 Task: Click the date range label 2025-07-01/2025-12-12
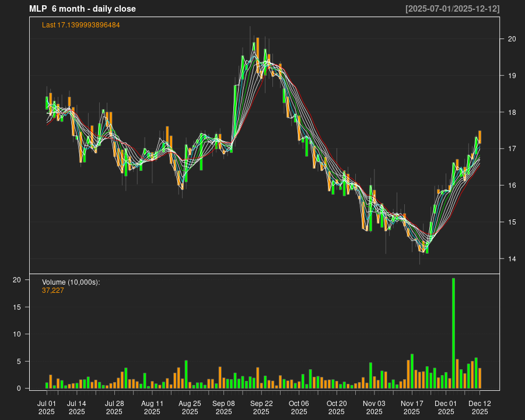452,9
